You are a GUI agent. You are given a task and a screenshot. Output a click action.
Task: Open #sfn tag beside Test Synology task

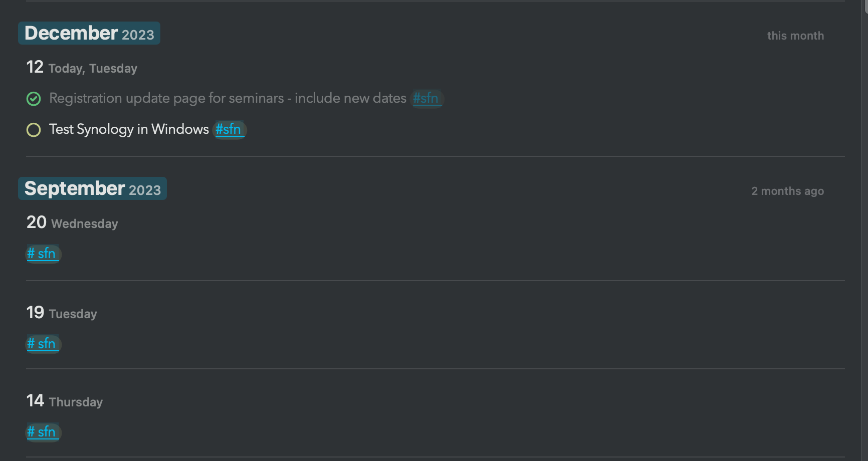pyautogui.click(x=230, y=129)
